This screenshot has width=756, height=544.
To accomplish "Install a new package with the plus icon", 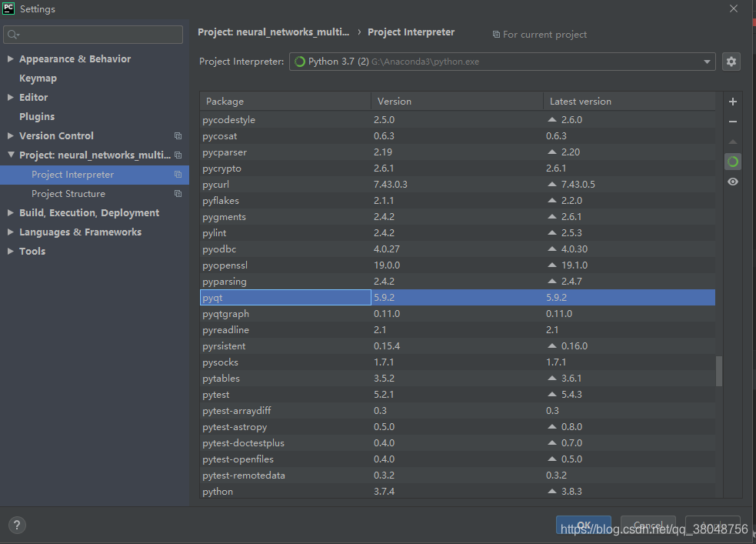I will pos(732,101).
